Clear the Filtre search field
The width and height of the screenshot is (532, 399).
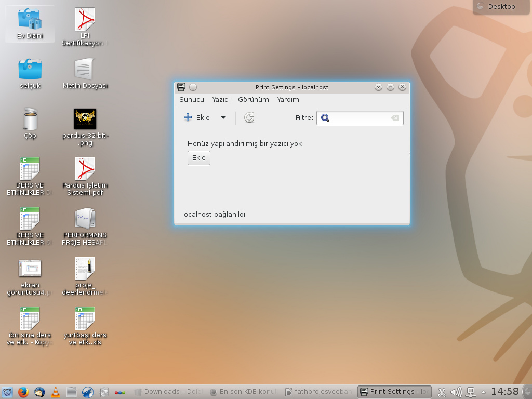pyautogui.click(x=395, y=118)
